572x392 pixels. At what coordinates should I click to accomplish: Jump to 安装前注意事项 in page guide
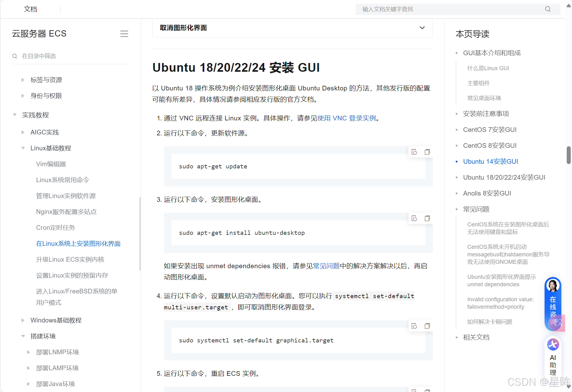coord(486,114)
